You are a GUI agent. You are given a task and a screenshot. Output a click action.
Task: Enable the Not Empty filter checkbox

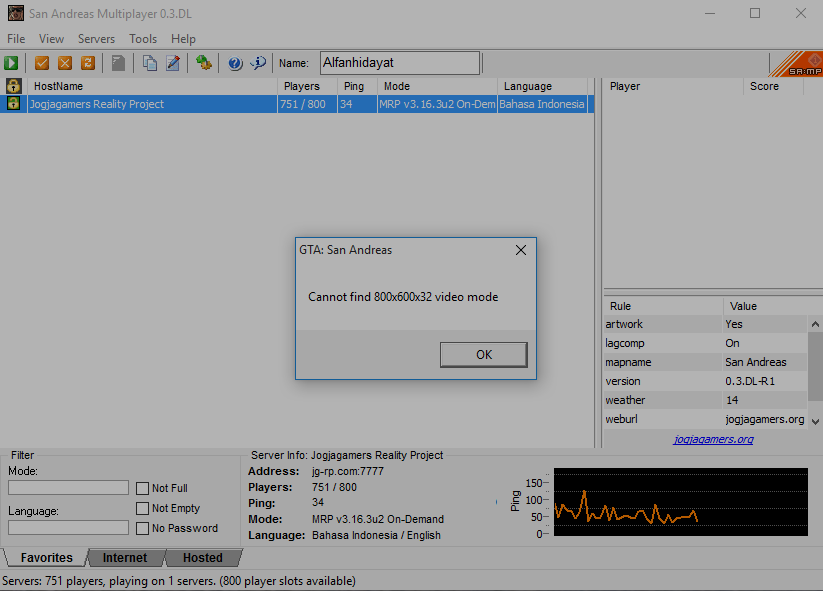click(142, 508)
